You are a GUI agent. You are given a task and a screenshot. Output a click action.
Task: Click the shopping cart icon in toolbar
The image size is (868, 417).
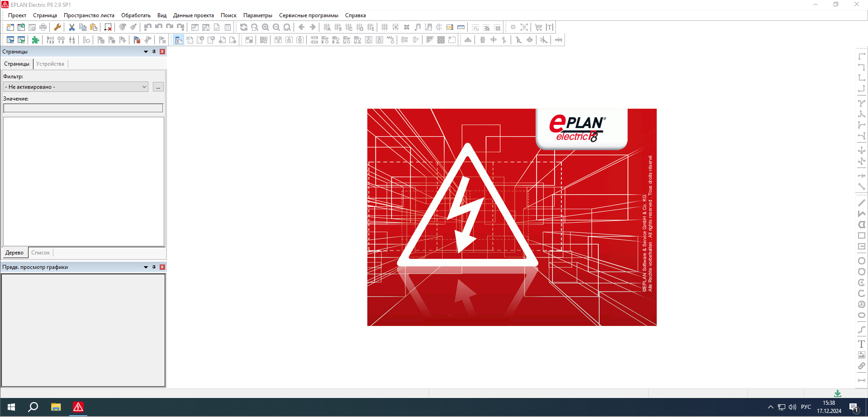[538, 27]
